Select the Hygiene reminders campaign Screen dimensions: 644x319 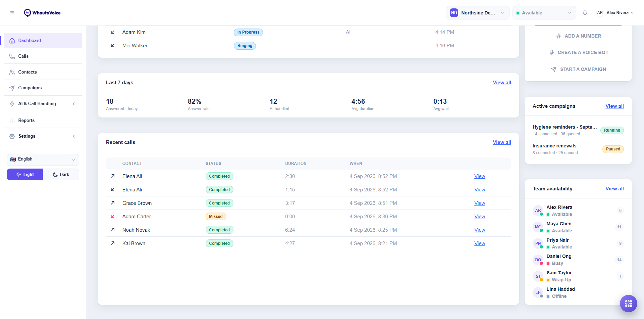(578, 130)
